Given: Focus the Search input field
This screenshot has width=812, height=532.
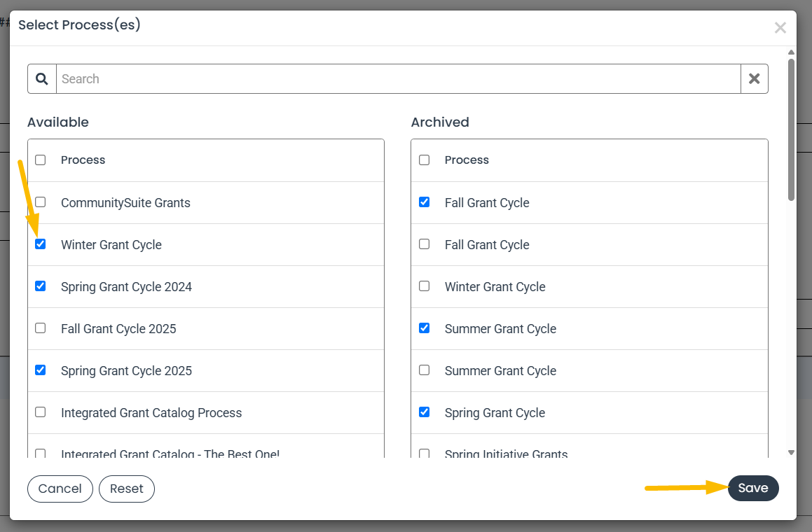Looking at the screenshot, I should tap(398, 78).
